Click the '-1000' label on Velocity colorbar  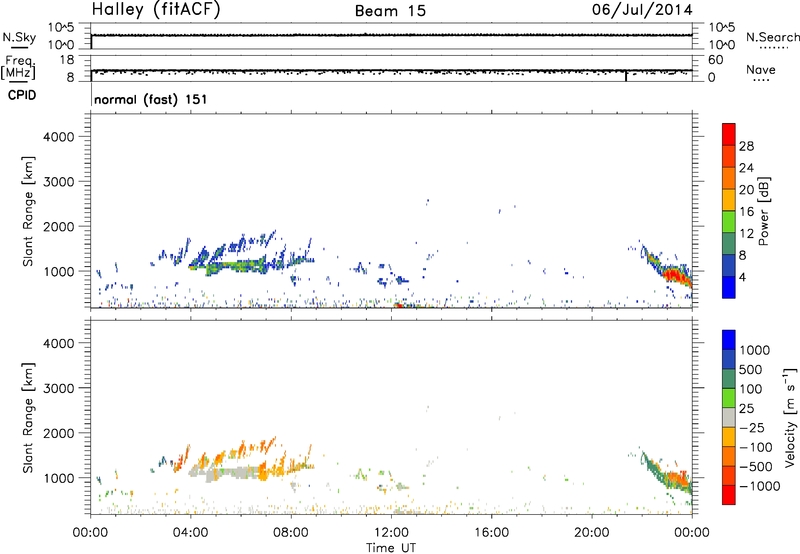[759, 486]
